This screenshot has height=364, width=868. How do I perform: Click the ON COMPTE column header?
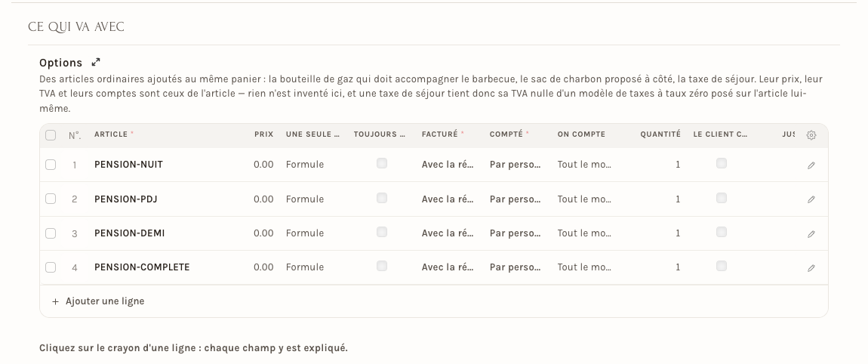point(581,134)
